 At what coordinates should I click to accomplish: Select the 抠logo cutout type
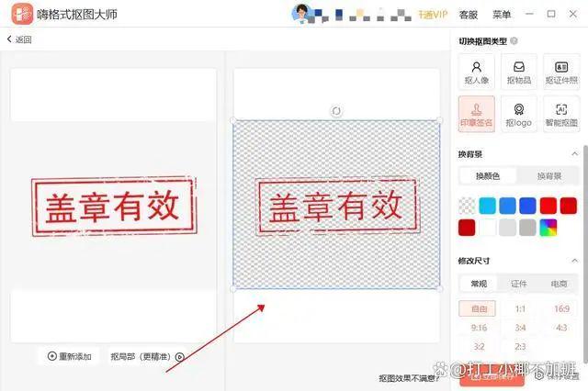pyautogui.click(x=519, y=114)
